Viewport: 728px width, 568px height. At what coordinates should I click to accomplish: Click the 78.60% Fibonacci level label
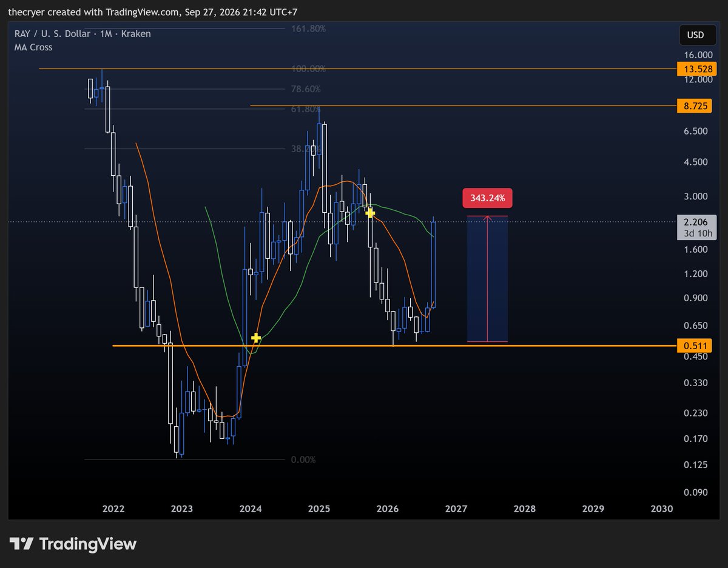[306, 89]
